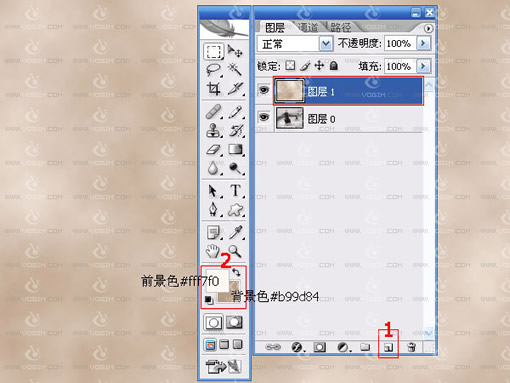510x383 pixels.
Task: Select the Horizontal Type tool
Action: 235,191
